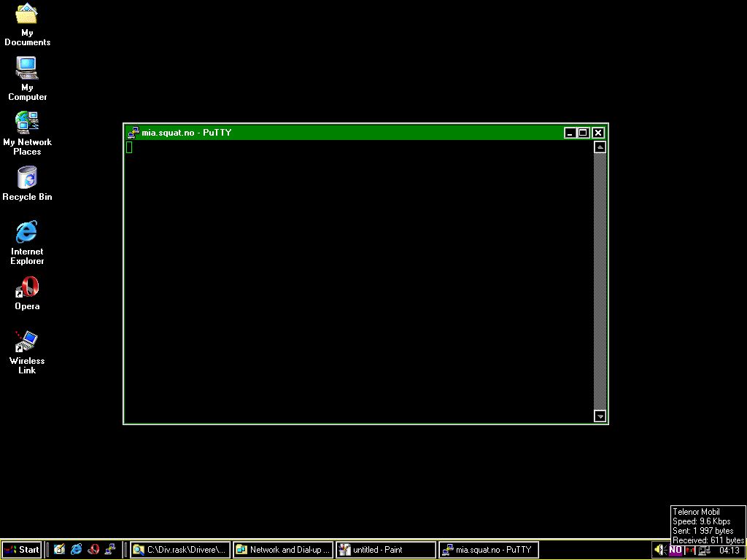747x560 pixels.
Task: Launch Internet Explorer from quick launch
Action: (76, 550)
